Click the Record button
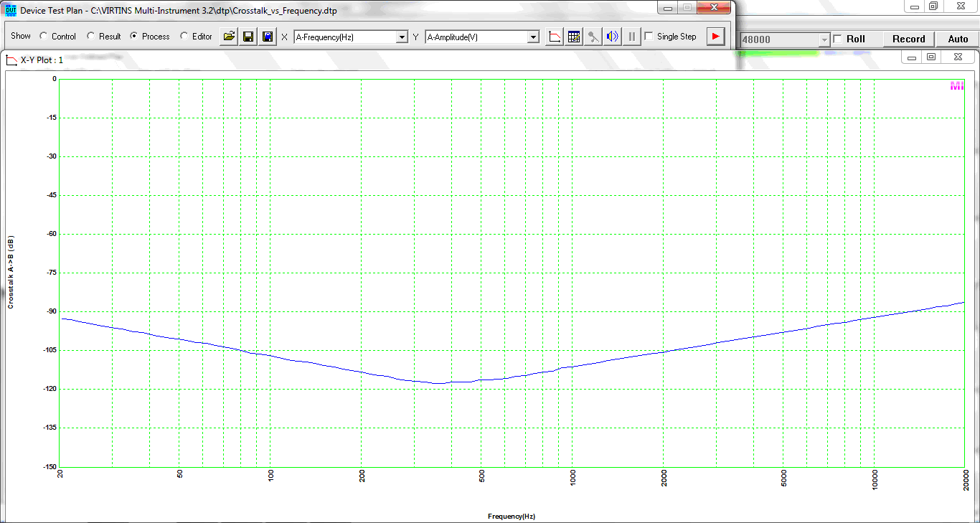 coord(909,39)
